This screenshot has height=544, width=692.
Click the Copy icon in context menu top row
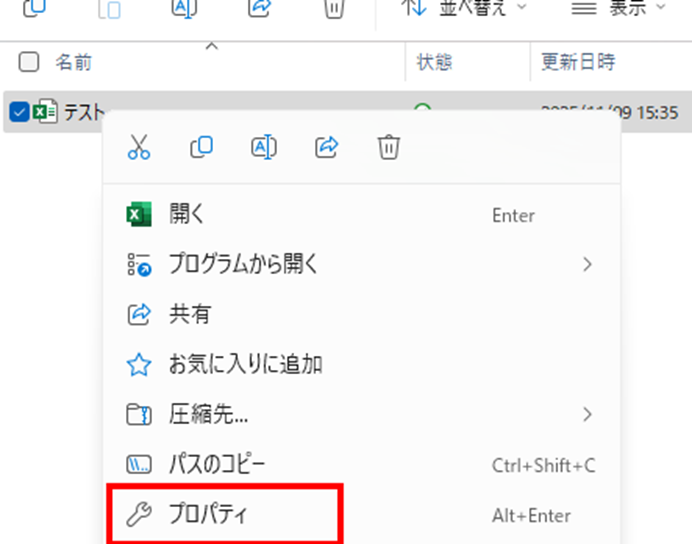[201, 148]
